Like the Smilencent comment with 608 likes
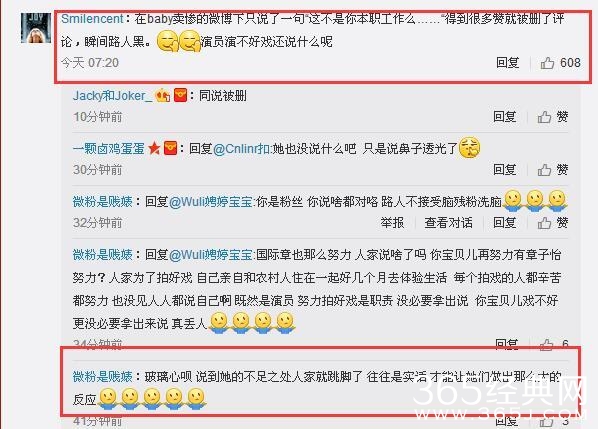 [561, 63]
